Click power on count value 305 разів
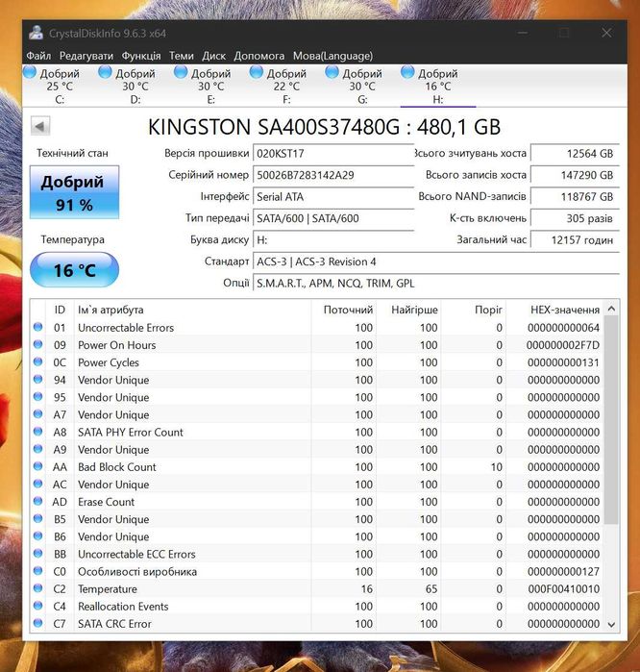640x672 pixels. click(575, 218)
